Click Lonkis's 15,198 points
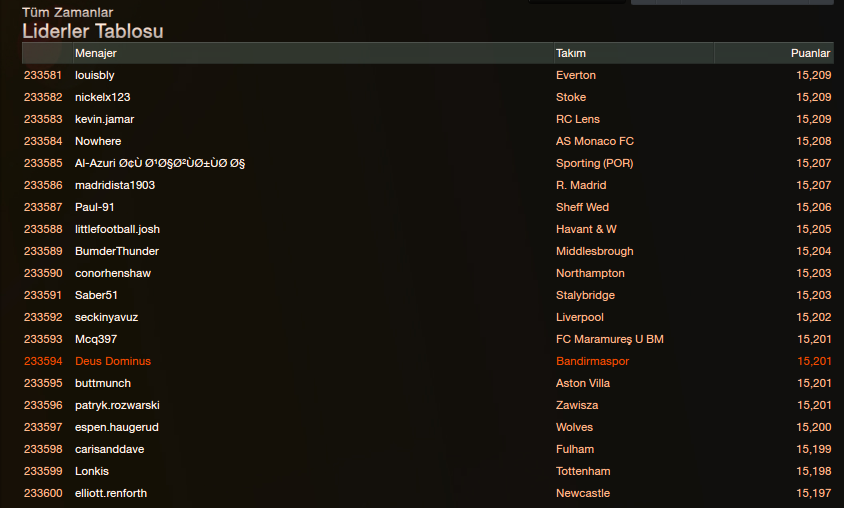This screenshot has width=844, height=508. coord(814,471)
